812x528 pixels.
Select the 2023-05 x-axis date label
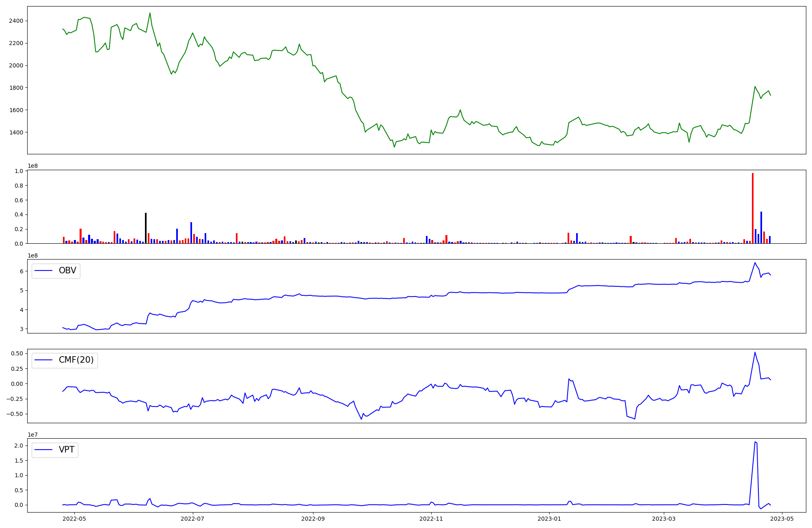click(782, 519)
